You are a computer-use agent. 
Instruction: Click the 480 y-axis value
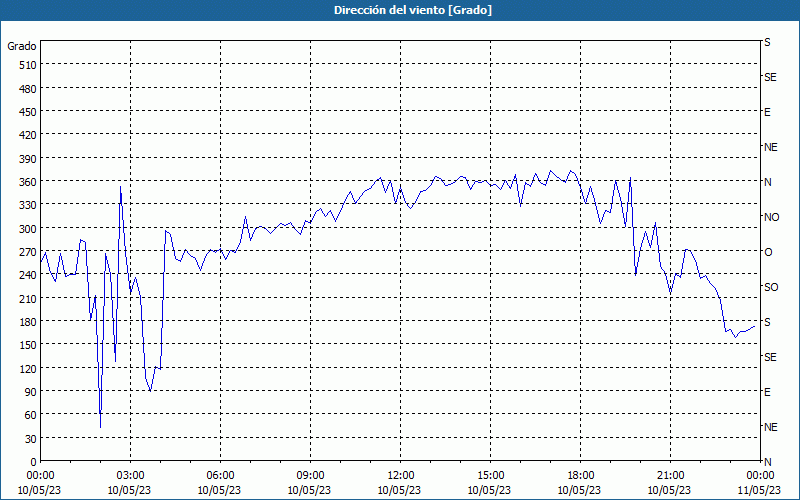tap(28, 89)
